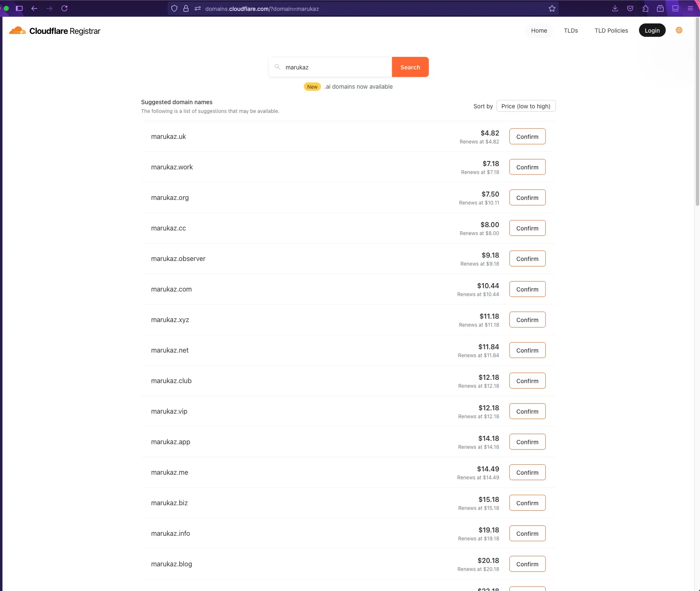
Task: Confirm the marukaz.info domain
Action: pyautogui.click(x=527, y=533)
